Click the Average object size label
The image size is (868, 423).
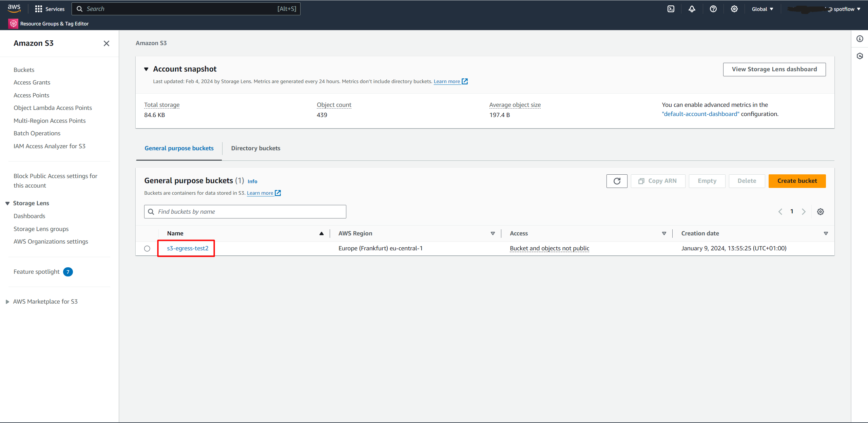tap(515, 105)
